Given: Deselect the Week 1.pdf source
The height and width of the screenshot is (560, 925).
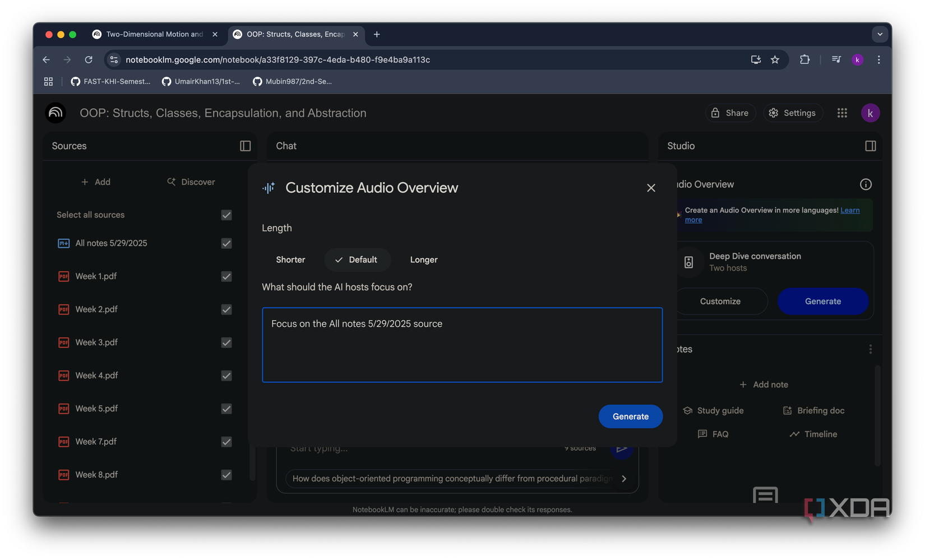Looking at the screenshot, I should coord(226,276).
